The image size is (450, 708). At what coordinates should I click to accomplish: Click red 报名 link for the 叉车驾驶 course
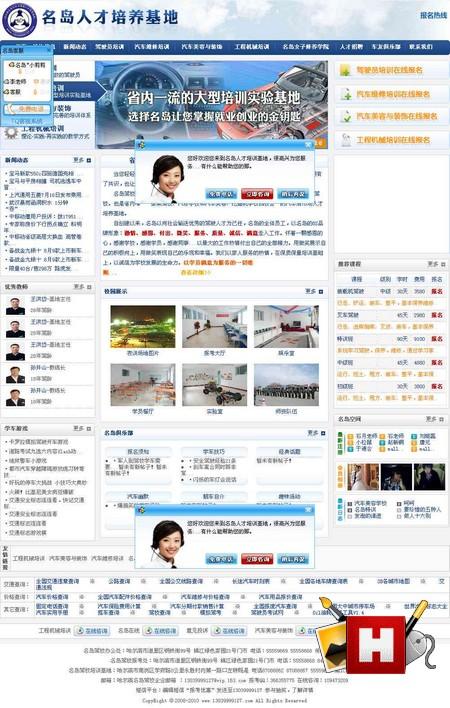click(437, 315)
